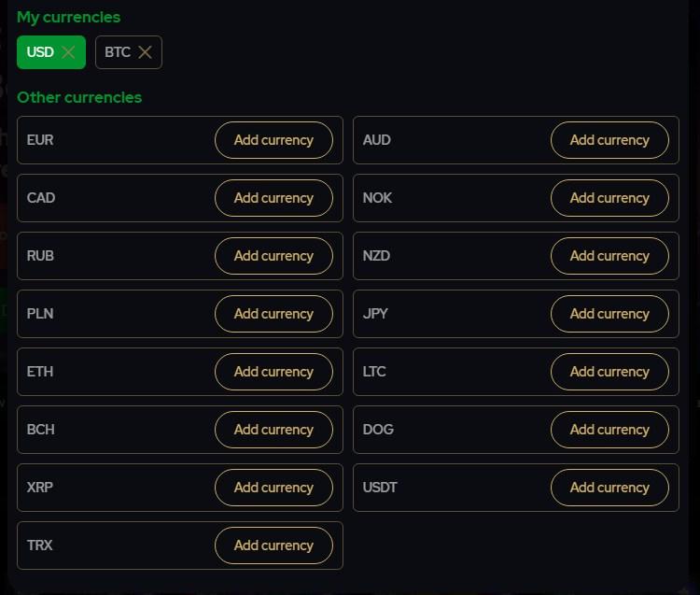
Task: Add the NZD currency
Action: 609,256
